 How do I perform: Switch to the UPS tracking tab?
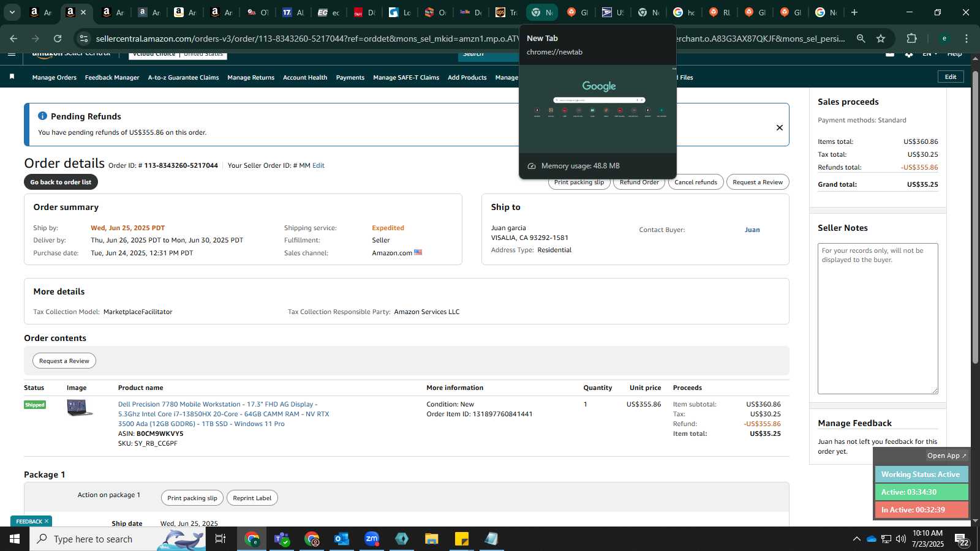click(506, 12)
